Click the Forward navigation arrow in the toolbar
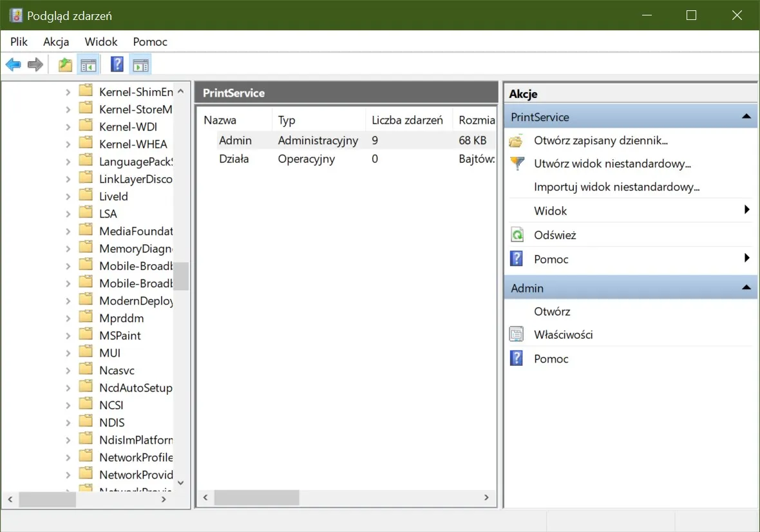 35,64
